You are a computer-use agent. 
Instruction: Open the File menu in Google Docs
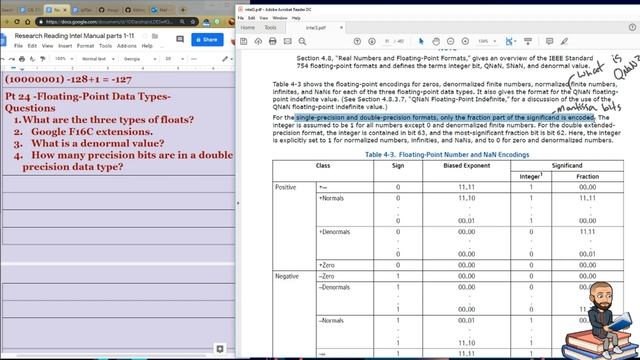click(x=18, y=46)
